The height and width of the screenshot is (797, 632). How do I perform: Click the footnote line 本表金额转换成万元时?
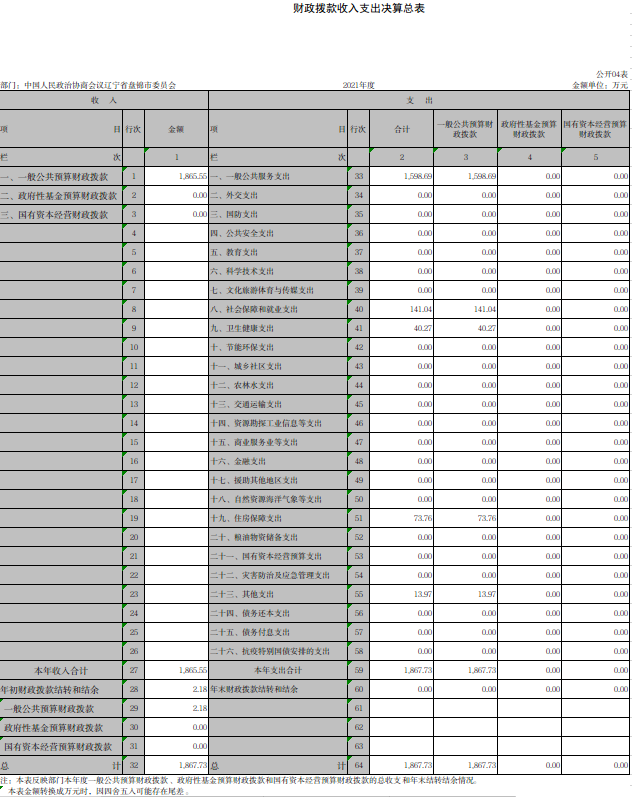99,791
